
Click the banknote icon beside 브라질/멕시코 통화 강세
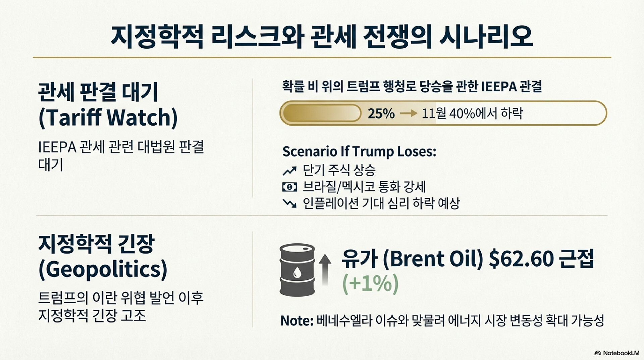pyautogui.click(x=289, y=187)
